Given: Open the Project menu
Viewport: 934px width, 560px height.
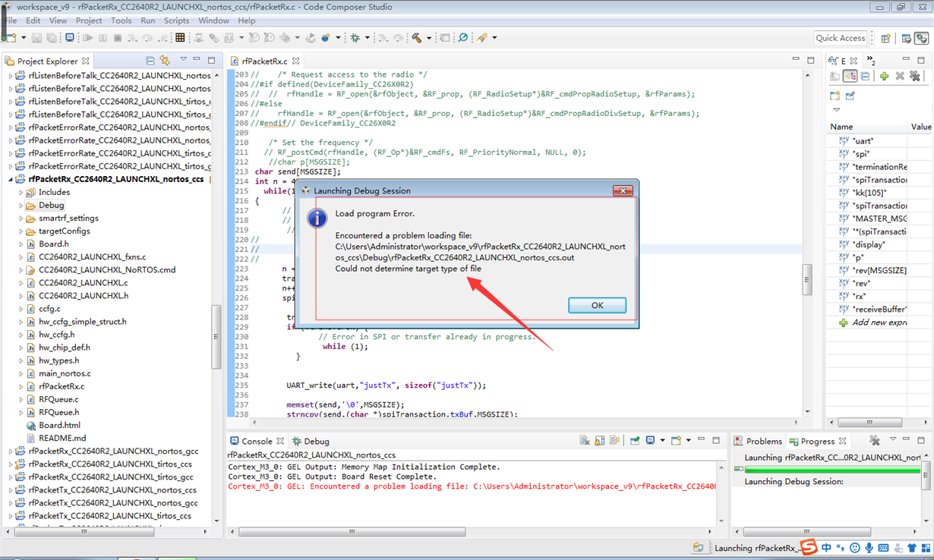Looking at the screenshot, I should pyautogui.click(x=88, y=20).
